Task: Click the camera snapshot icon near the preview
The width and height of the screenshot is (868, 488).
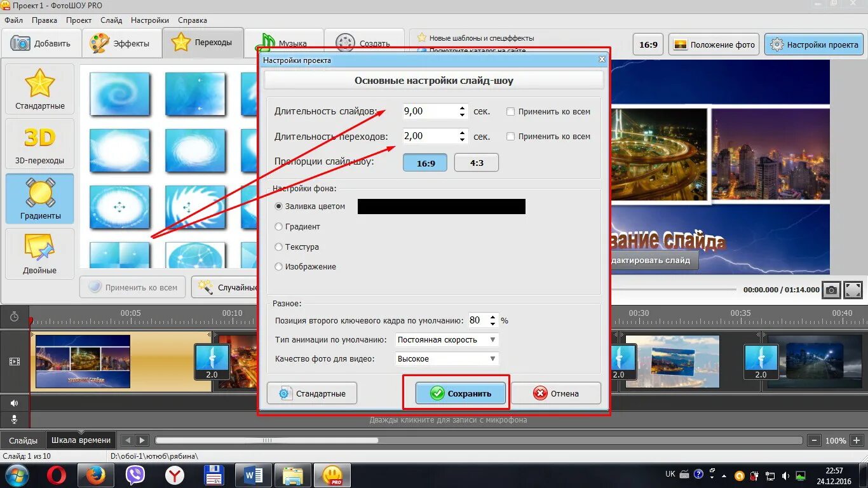Action: coord(831,290)
